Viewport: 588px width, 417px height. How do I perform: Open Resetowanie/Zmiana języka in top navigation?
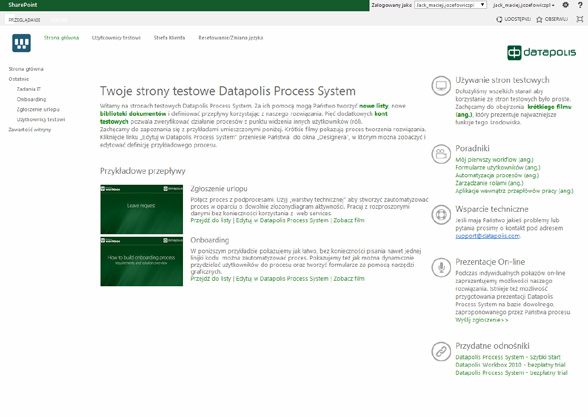coord(231,38)
